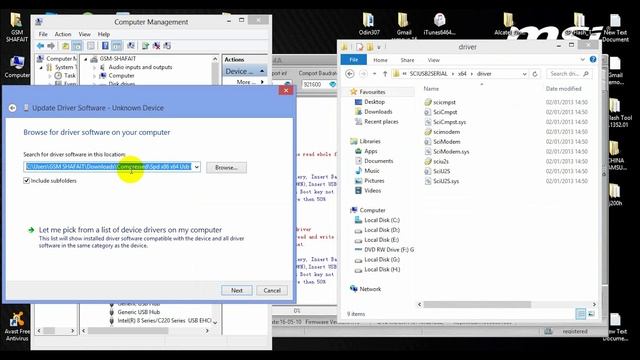Viewport: 640px width, 360px height.
Task: Expand the Computer node in device list
Action: tap(95, 76)
